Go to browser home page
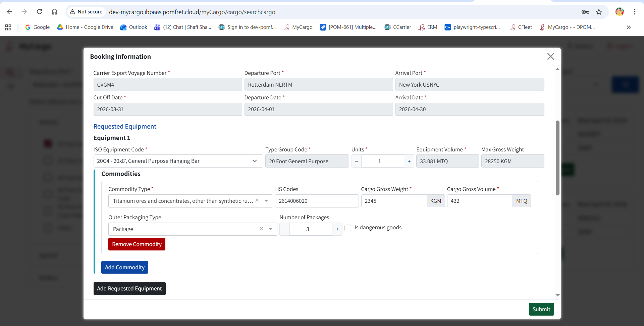This screenshot has height=326, width=644. pos(54,12)
